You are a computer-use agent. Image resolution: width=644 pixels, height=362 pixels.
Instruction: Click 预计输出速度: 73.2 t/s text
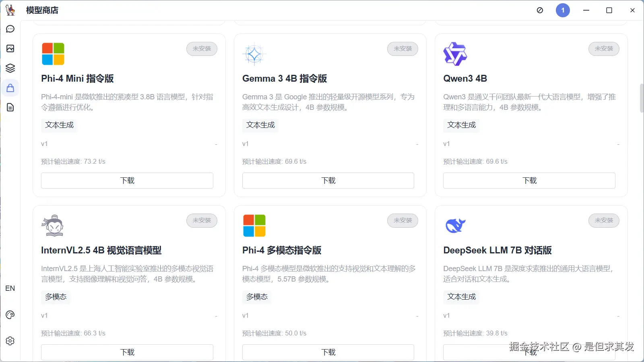coord(73,162)
